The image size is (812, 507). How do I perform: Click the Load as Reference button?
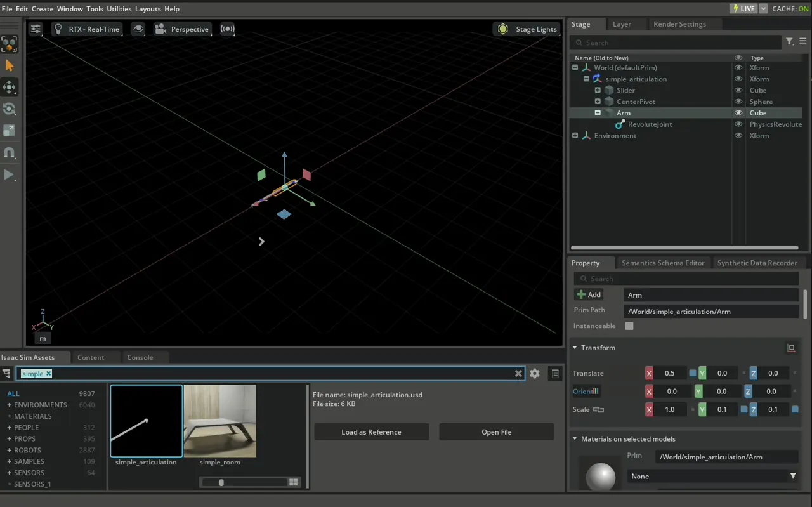tap(371, 432)
